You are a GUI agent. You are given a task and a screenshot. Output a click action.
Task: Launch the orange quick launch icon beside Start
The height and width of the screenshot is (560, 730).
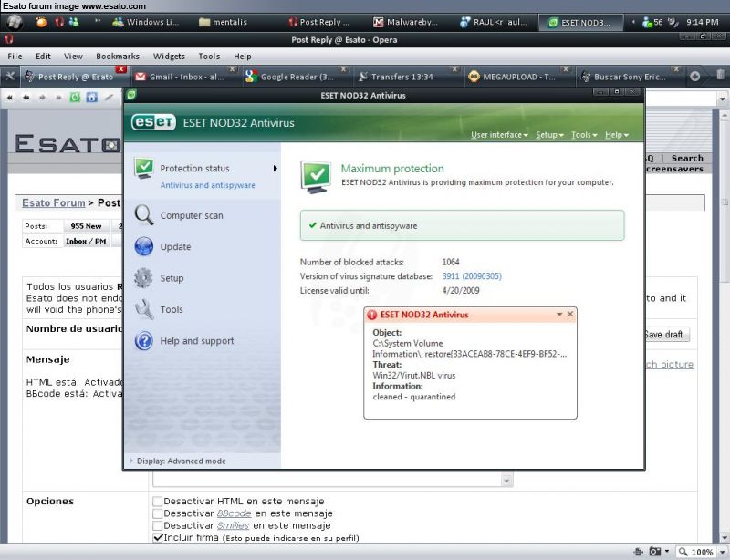point(41,22)
